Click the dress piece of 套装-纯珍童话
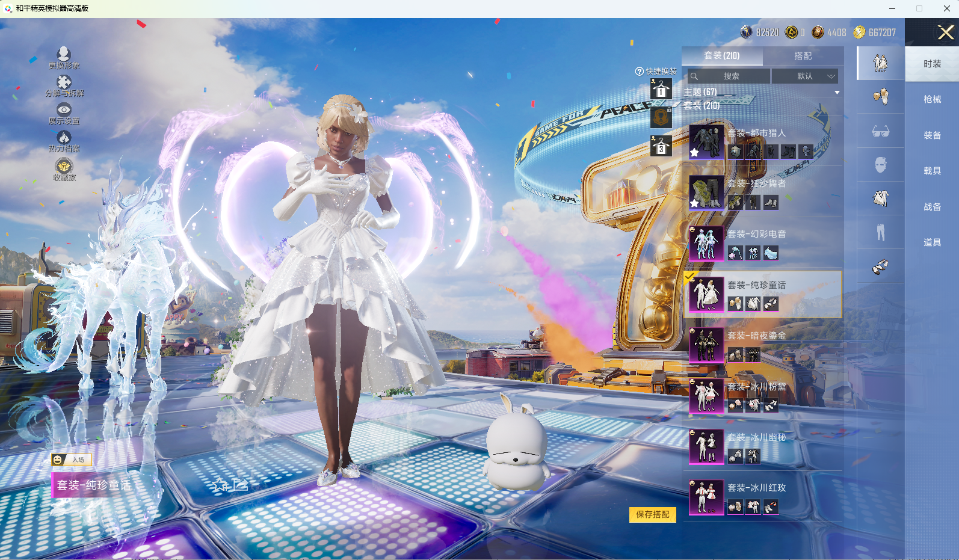The width and height of the screenshot is (959, 560). point(753,304)
